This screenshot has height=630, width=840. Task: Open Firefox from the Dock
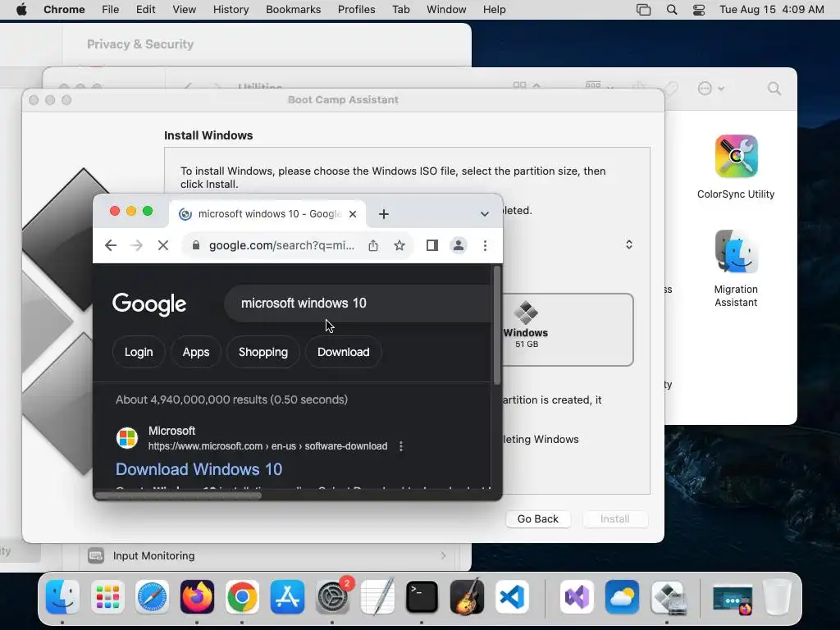point(197,597)
